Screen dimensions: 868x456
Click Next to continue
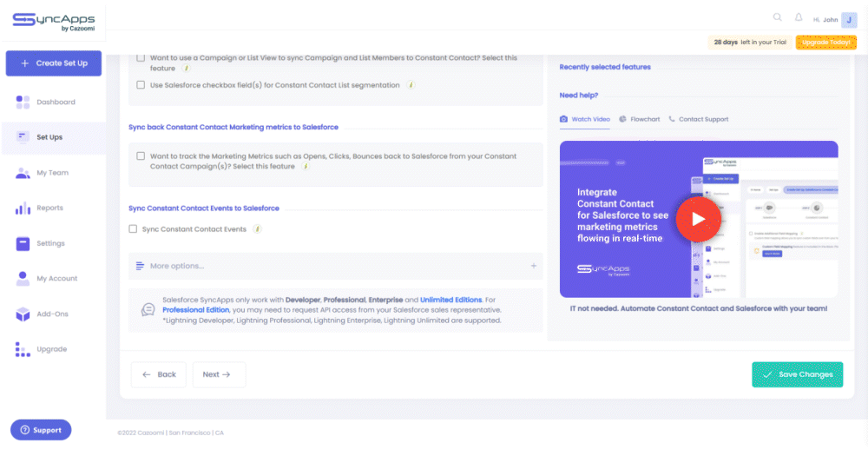pyautogui.click(x=219, y=374)
